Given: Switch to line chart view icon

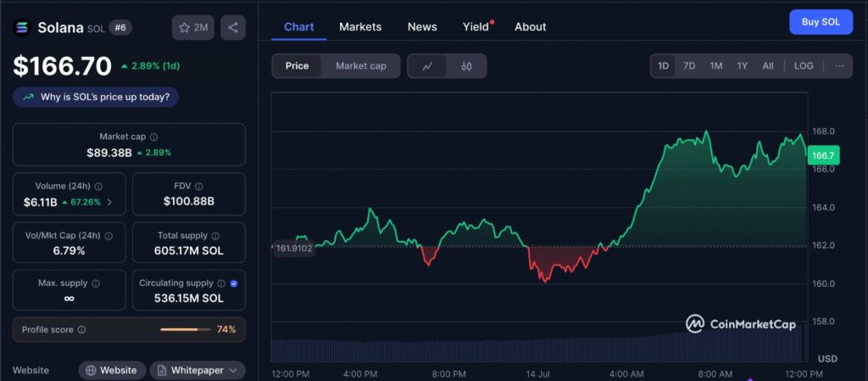Looking at the screenshot, I should click(x=427, y=66).
